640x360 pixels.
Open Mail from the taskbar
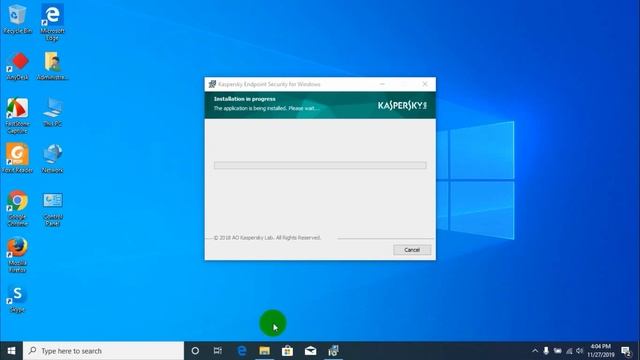click(x=310, y=351)
